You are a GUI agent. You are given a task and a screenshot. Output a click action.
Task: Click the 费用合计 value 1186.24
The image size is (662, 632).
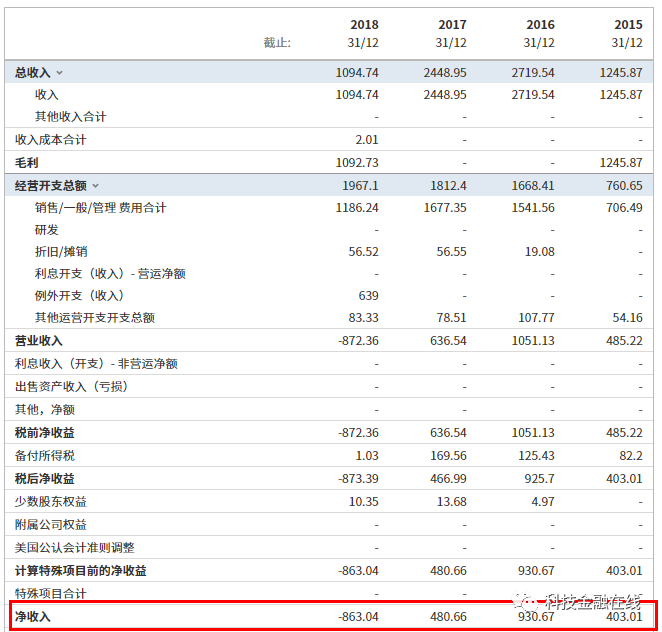[x=357, y=208]
